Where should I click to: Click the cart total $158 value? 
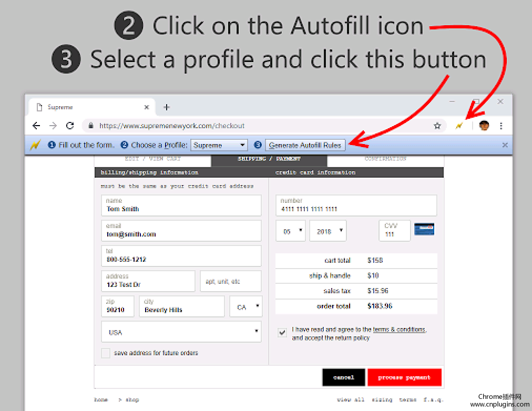[x=375, y=261]
